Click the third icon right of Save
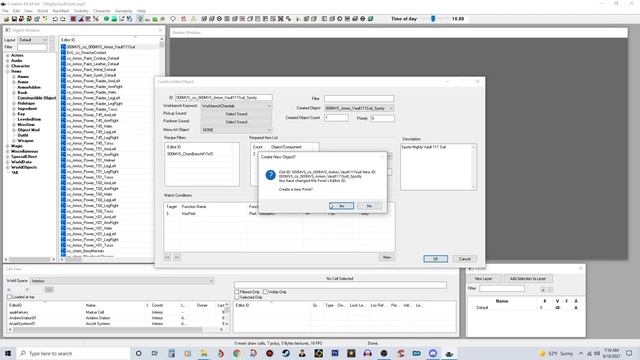 click(x=37, y=19)
